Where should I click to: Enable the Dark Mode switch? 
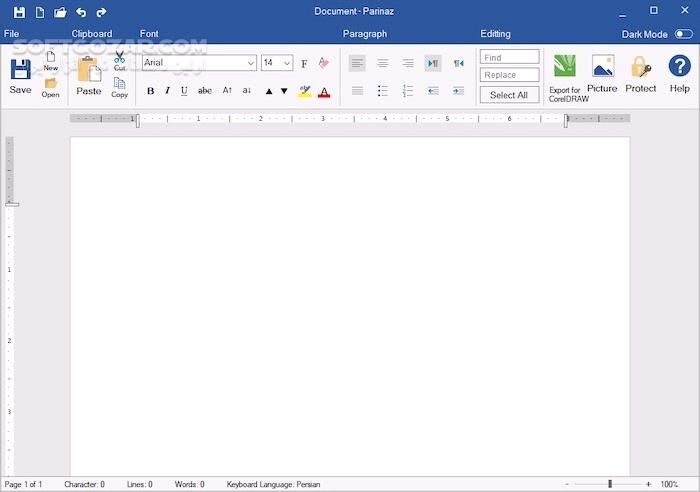(x=682, y=34)
